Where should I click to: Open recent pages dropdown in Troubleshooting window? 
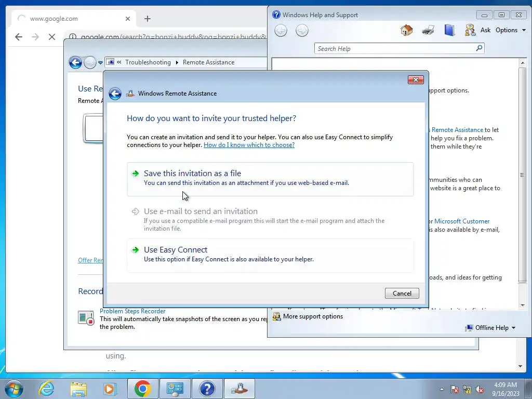100,63
